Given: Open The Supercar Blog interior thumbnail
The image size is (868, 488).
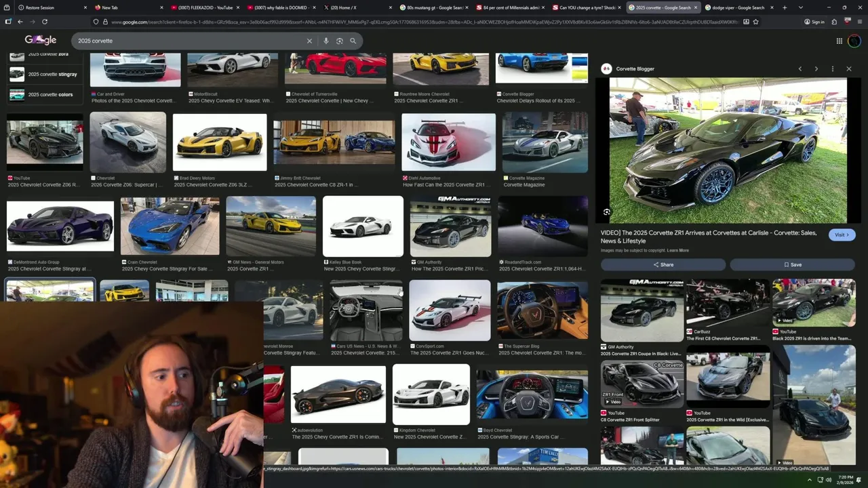Looking at the screenshot, I should point(542,310).
